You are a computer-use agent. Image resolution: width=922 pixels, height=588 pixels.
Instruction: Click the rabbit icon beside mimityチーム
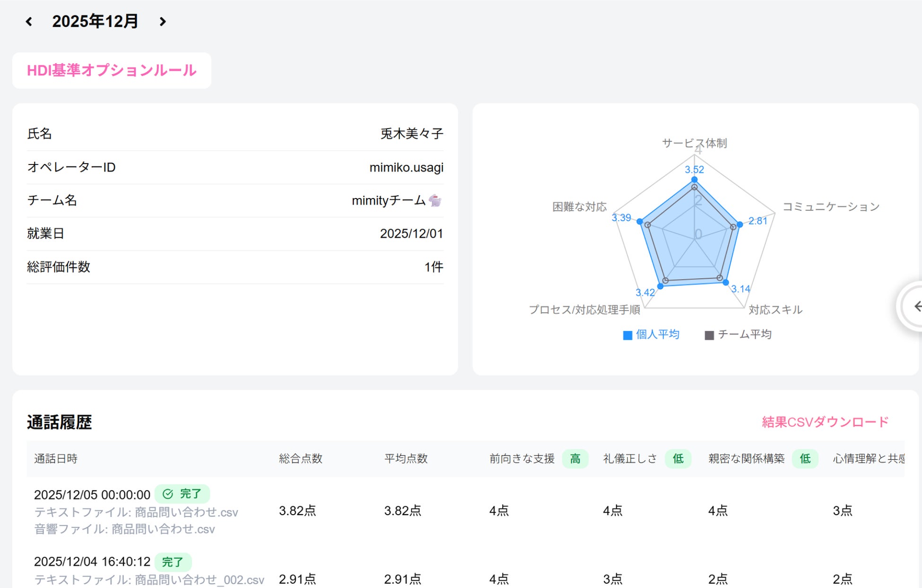point(435,200)
